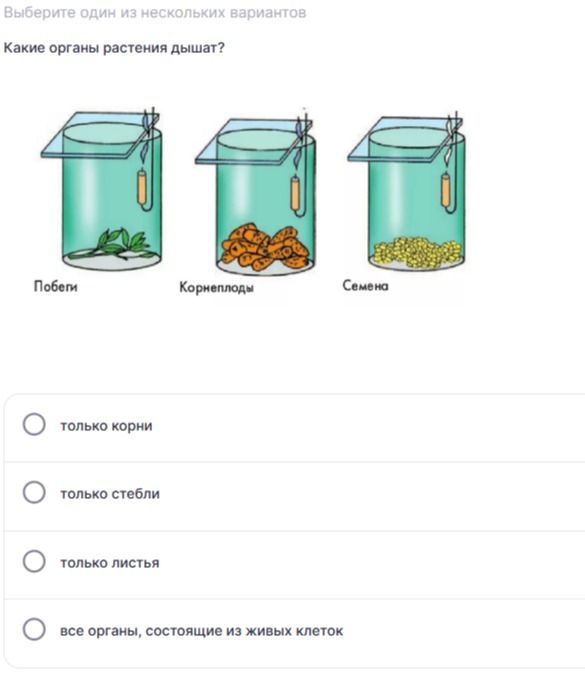Click the candle inside the root vegetables jar
Viewport: 585px width, 675px height.
point(295,193)
